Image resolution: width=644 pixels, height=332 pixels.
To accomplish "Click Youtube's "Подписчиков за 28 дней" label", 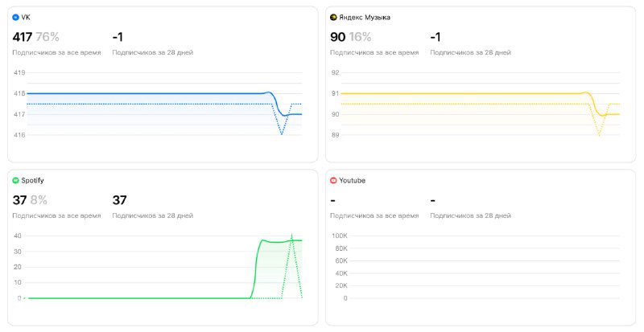I will coord(470,215).
